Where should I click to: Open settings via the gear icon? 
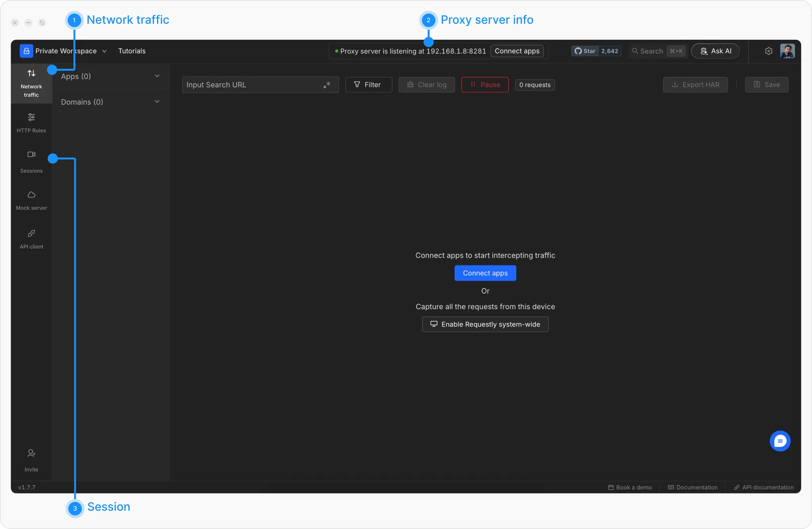768,51
